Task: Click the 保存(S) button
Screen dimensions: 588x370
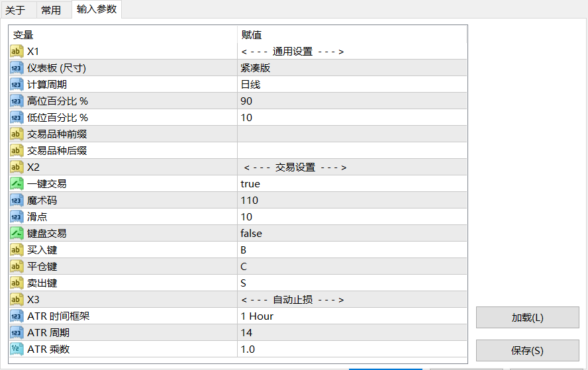Action: (527, 350)
